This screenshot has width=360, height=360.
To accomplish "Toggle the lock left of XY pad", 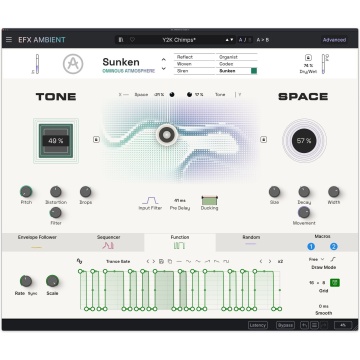I will tap(96, 139).
